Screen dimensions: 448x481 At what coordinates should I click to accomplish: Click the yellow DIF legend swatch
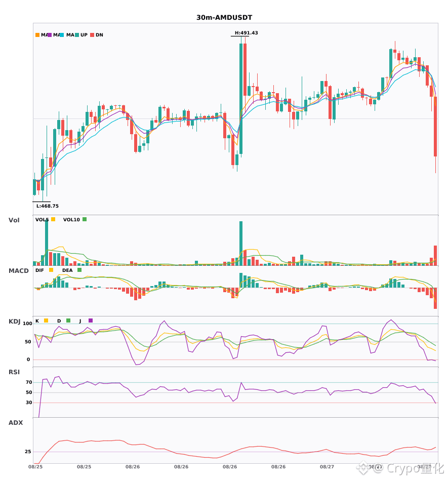pos(51,270)
